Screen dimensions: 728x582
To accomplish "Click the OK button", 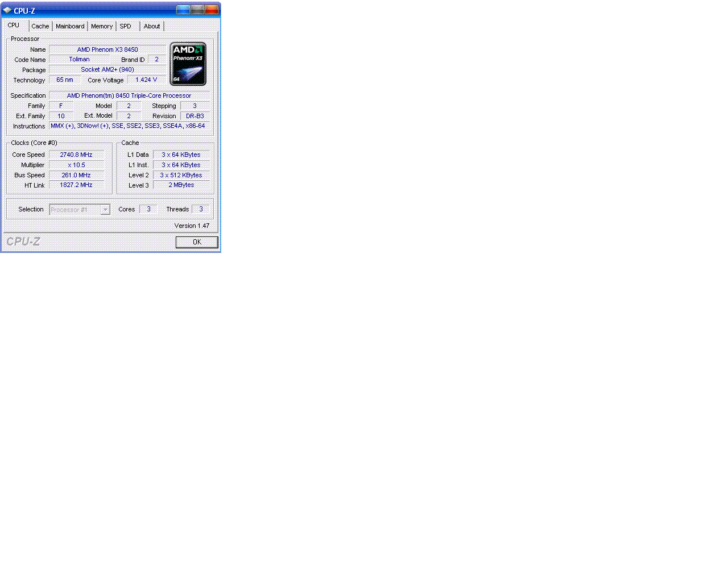I will pyautogui.click(x=197, y=242).
